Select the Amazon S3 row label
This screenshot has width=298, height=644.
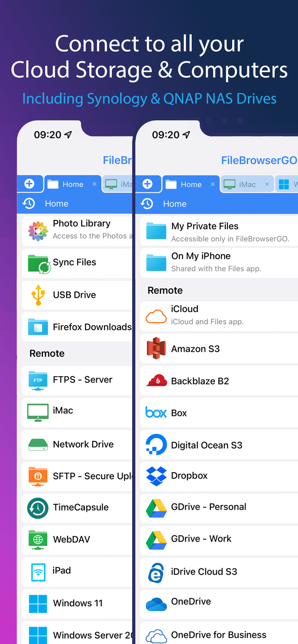(x=196, y=349)
